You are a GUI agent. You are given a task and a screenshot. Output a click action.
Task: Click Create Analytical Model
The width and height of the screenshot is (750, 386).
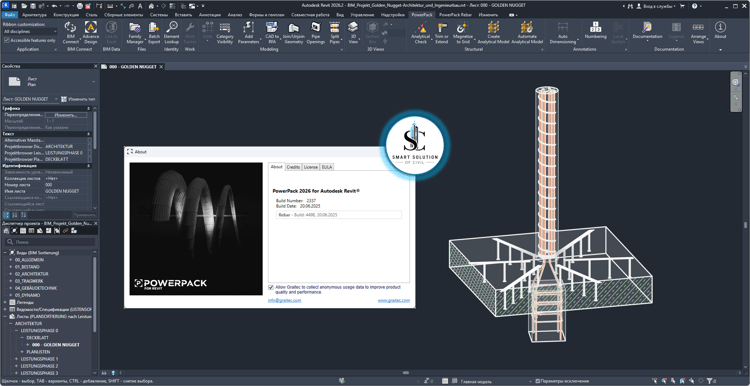click(494, 32)
